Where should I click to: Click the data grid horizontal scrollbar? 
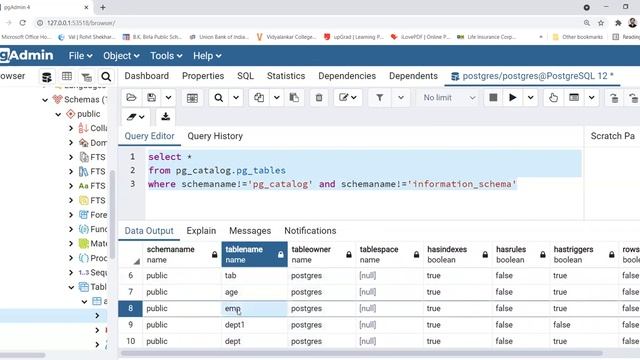click(362, 353)
